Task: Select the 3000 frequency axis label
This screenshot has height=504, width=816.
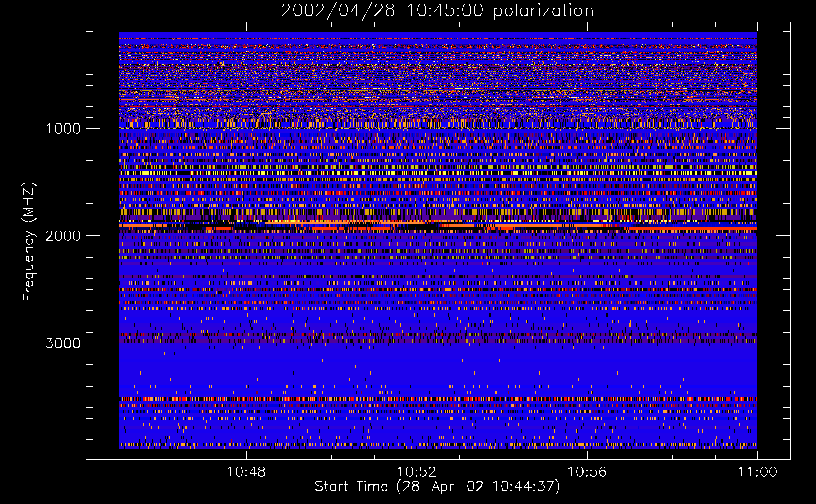Action: [63, 343]
